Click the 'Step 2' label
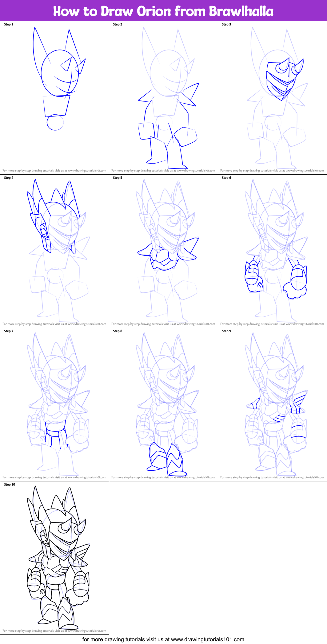This screenshot has height=644, width=327. click(118, 24)
